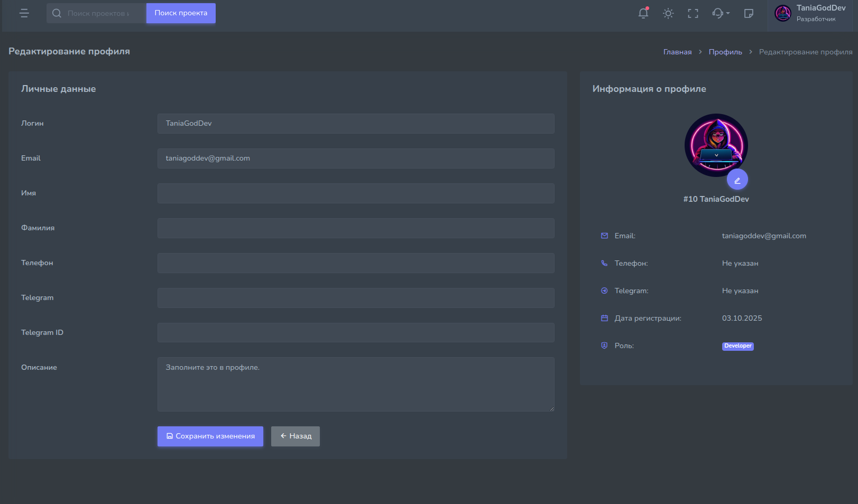Focus the Имя input field

click(x=356, y=193)
